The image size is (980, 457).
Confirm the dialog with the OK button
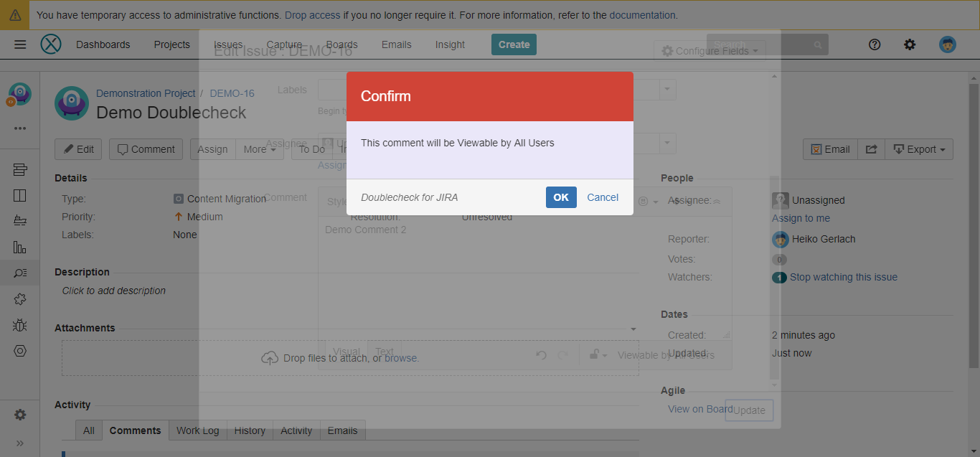(x=561, y=197)
